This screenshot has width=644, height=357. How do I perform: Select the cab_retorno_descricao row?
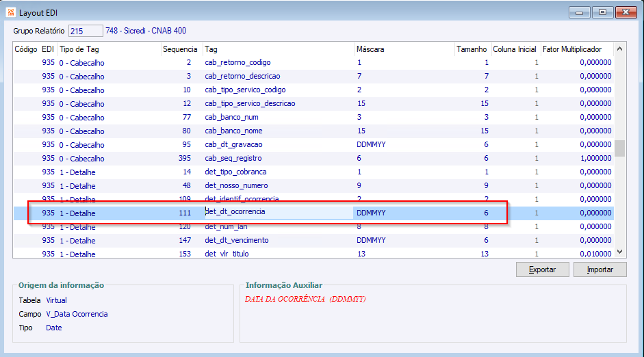(313, 77)
